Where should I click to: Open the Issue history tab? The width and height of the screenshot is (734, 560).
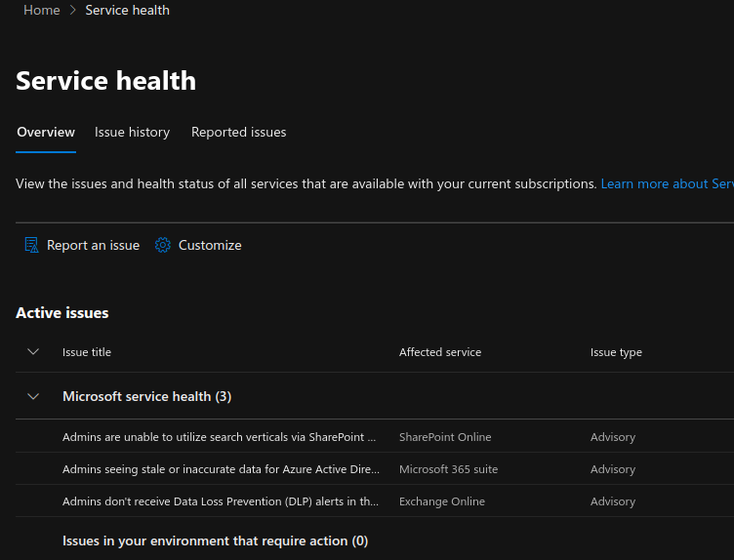pos(132,133)
